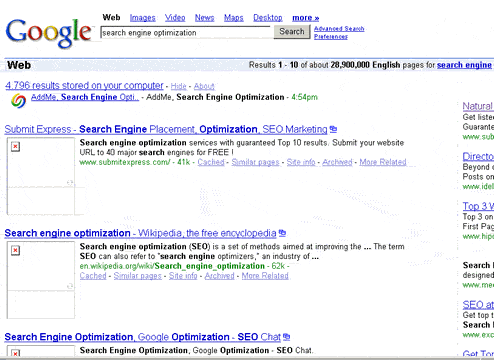Open Wikipedia Search engine optimization title link
The image size is (494, 360).
pos(140,233)
